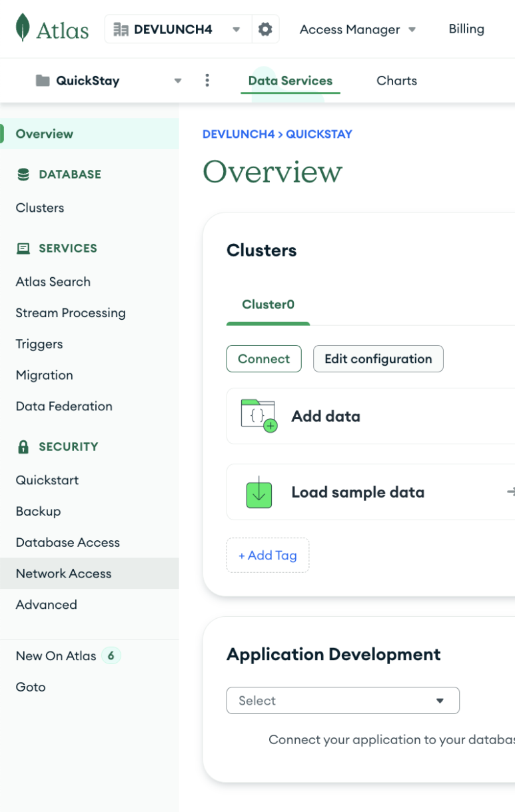This screenshot has height=812, width=515.
Task: Click the New On Atlas 6 badge
Action: pyautogui.click(x=111, y=656)
